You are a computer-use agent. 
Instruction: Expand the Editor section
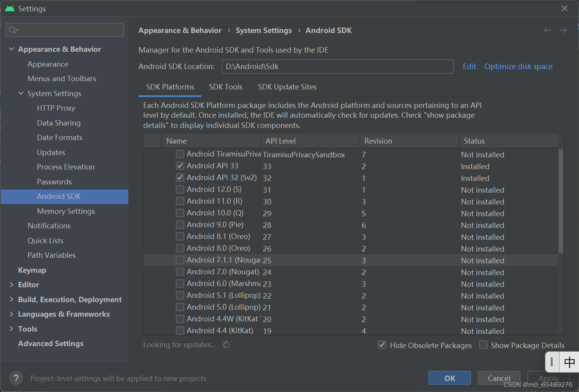tap(11, 284)
